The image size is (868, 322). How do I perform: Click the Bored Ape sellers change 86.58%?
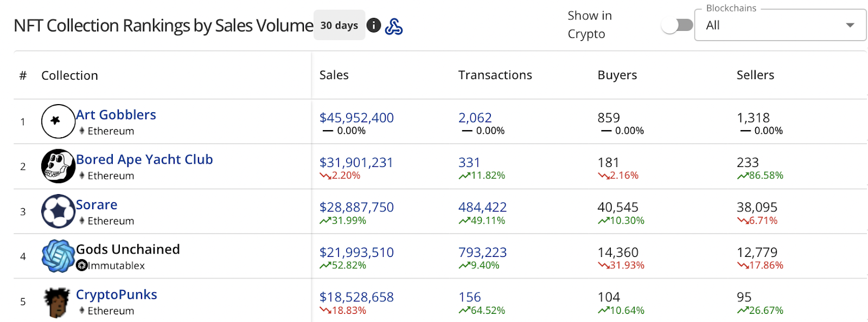click(761, 176)
